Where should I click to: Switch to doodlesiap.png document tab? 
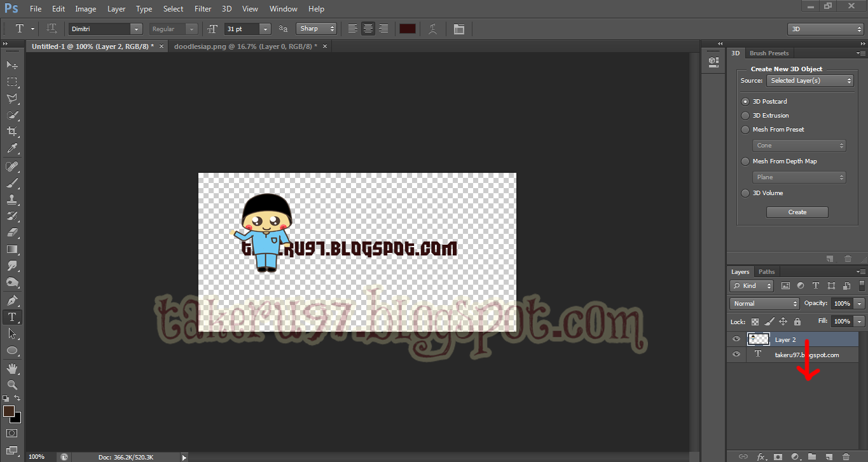click(251, 46)
